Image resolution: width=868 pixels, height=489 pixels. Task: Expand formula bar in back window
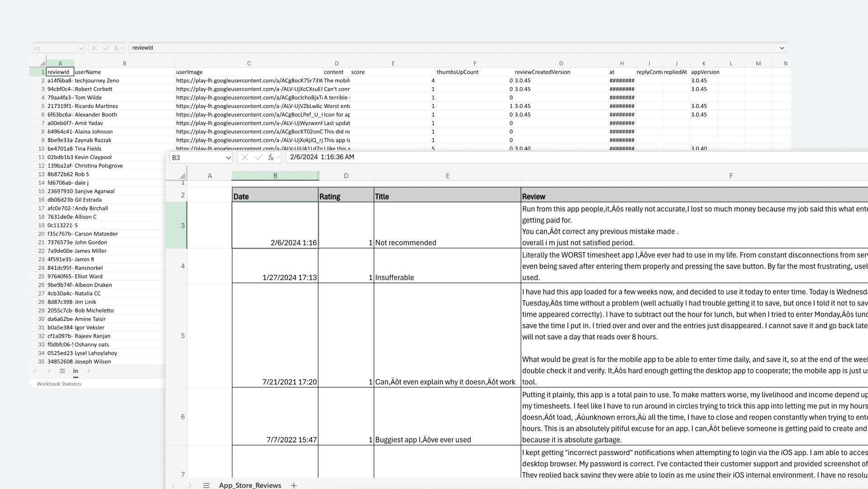click(782, 48)
